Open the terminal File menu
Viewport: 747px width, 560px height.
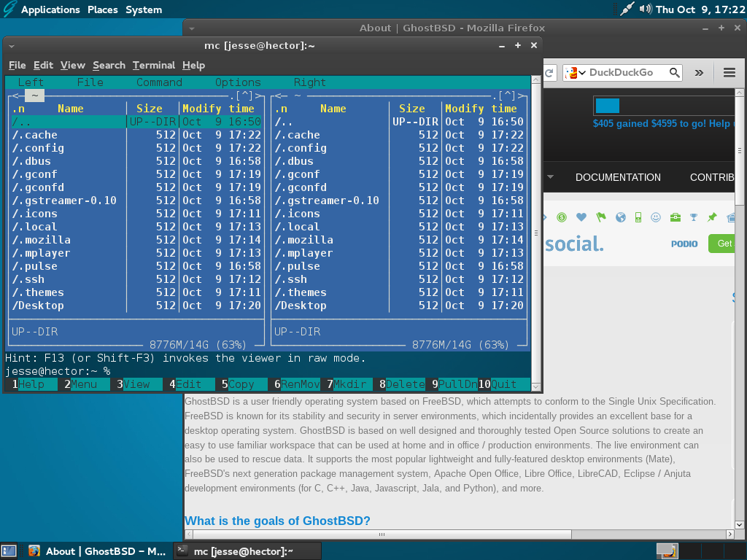click(x=18, y=65)
